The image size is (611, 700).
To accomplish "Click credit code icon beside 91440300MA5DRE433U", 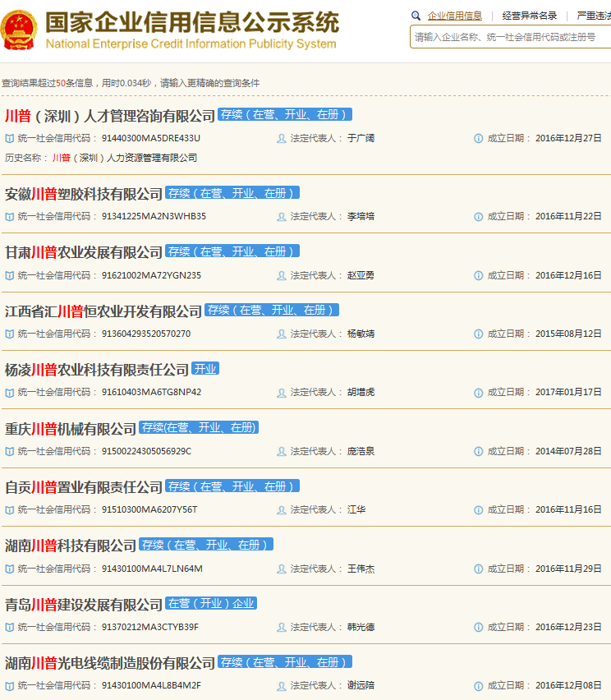I will 9,138.
